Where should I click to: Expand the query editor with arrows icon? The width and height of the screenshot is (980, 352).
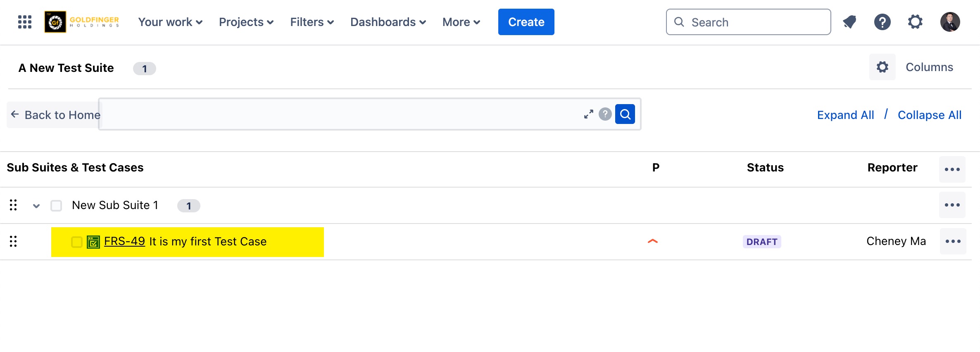[x=588, y=114]
